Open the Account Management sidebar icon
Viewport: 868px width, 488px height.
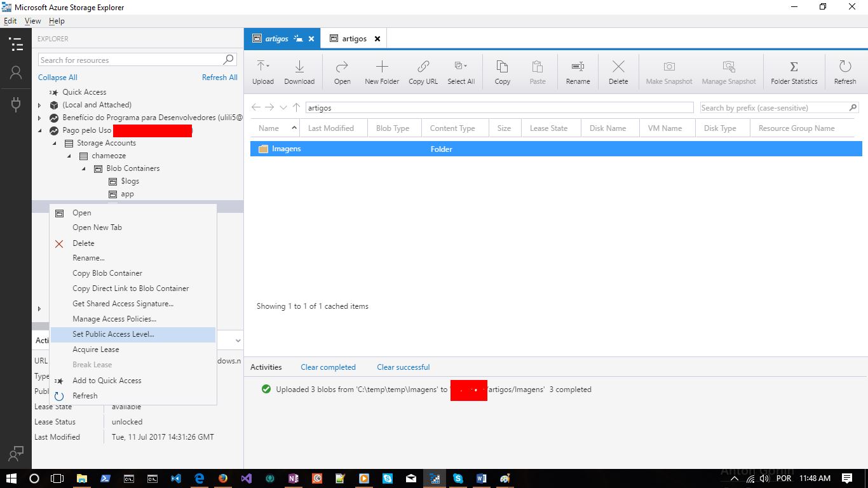pos(16,73)
